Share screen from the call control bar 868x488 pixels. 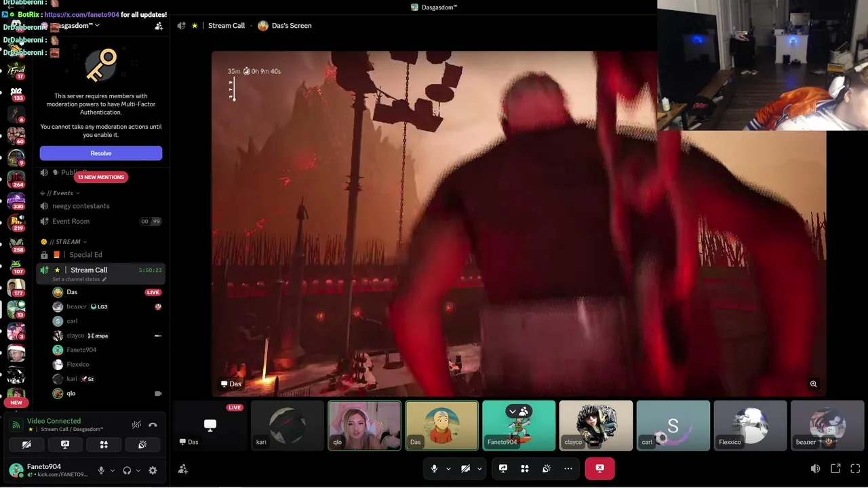[503, 468]
